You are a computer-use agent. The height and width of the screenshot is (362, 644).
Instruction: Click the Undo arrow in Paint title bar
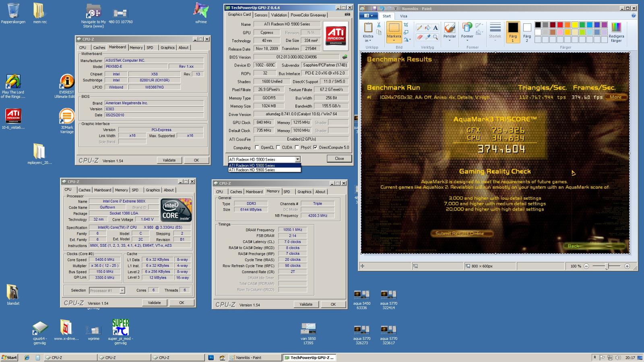point(382,8)
